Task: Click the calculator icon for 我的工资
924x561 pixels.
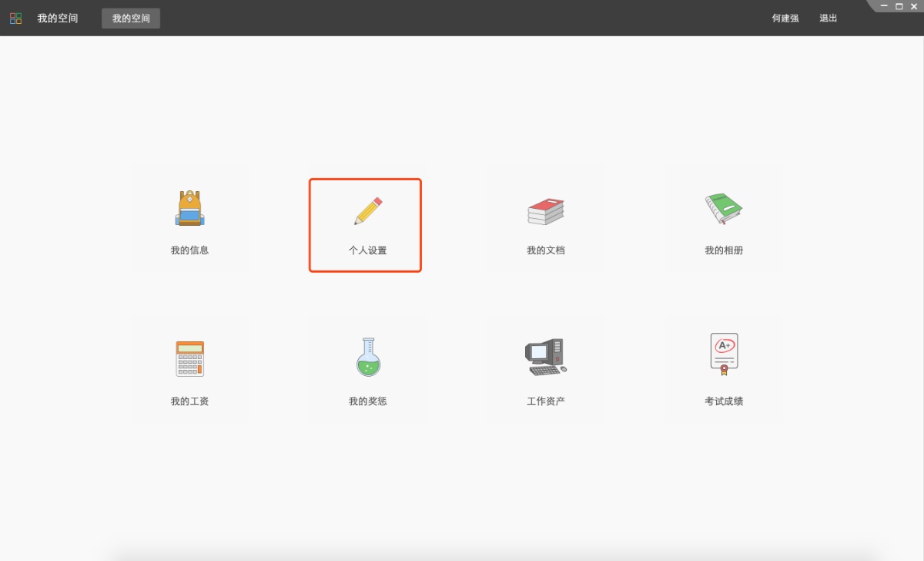Action: pyautogui.click(x=189, y=358)
